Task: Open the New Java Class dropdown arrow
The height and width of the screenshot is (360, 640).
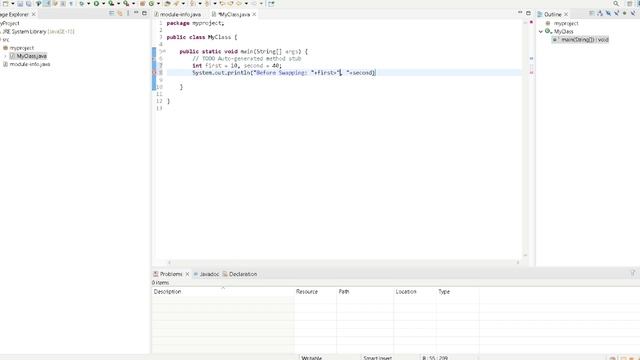Action: (158, 4)
